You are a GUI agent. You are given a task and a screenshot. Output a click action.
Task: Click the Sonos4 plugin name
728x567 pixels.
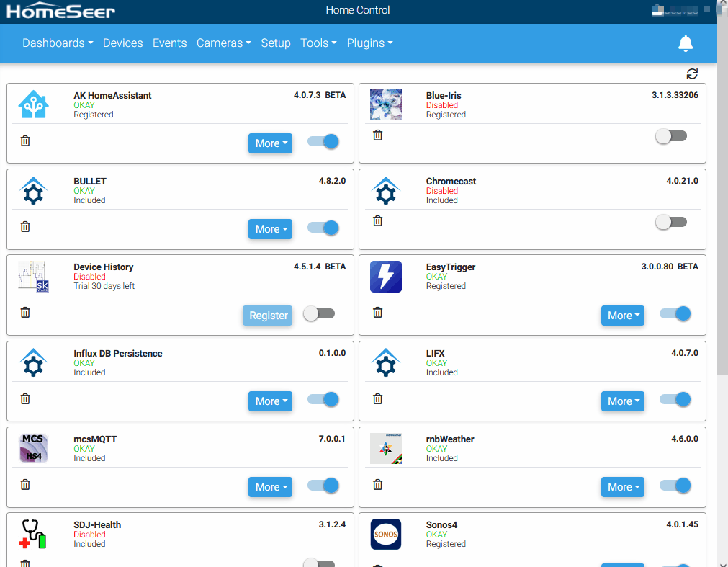[x=441, y=524]
